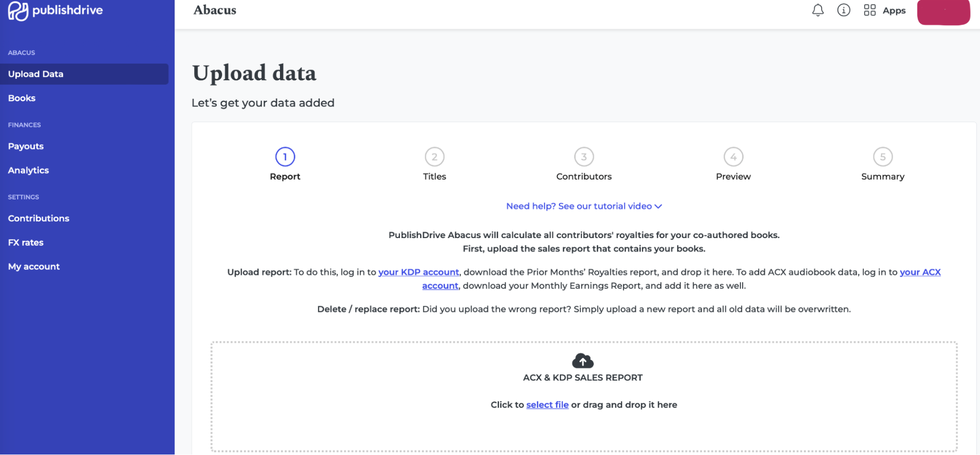Go to Payouts under Finances

point(25,146)
